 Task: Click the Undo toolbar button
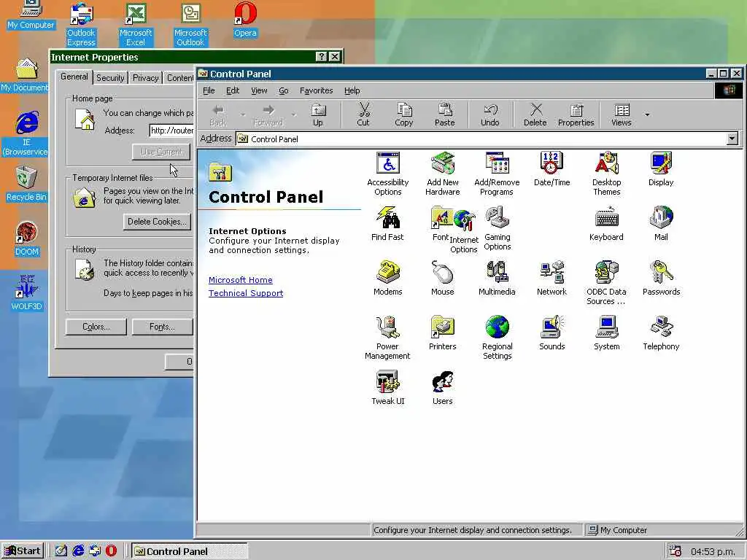tap(489, 114)
